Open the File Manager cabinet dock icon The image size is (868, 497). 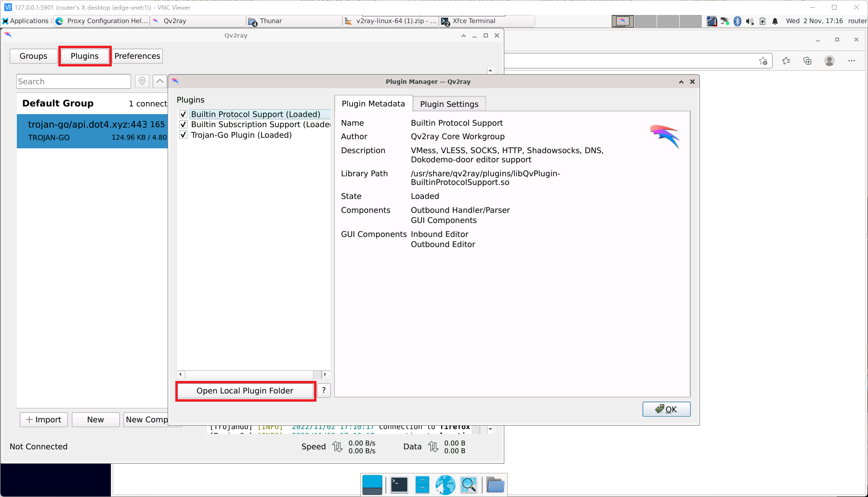point(422,485)
